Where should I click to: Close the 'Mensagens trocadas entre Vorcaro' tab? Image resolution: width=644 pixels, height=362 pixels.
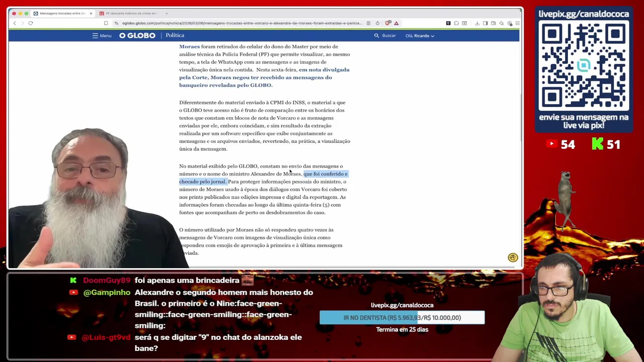(91, 13)
